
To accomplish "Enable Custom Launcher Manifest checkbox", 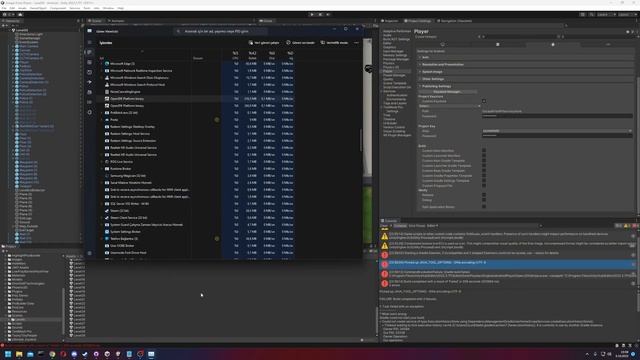I will pyautogui.click(x=484, y=156).
